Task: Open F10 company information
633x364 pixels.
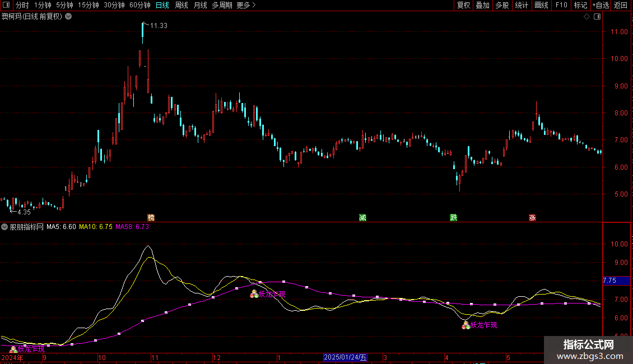Action: point(561,5)
